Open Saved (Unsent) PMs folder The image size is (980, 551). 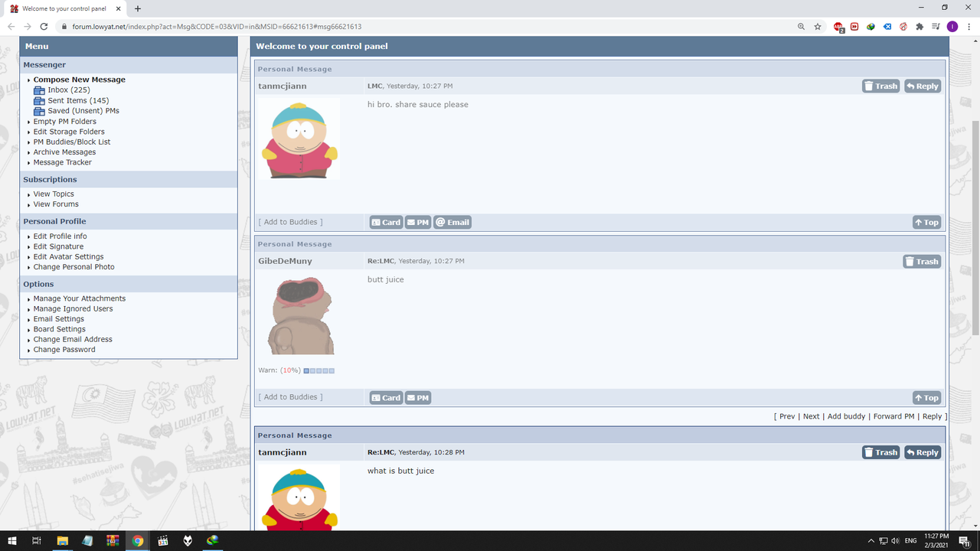[83, 111]
